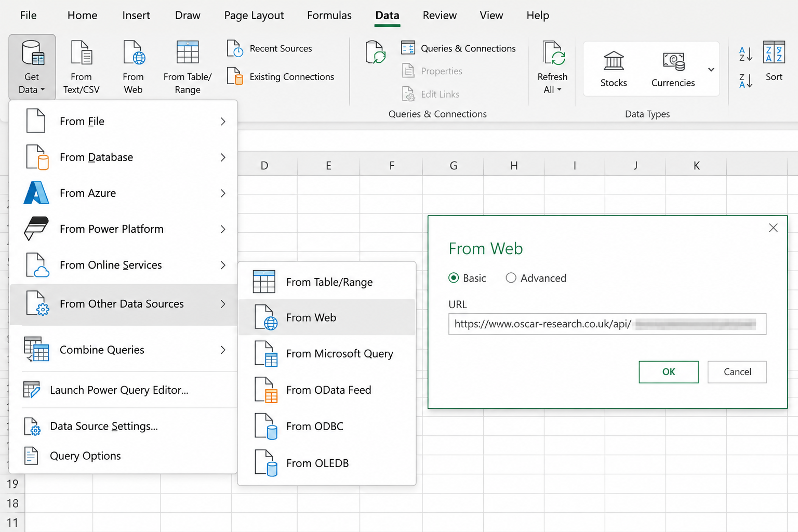Open Existing Connections
Image resolution: width=798 pixels, height=532 pixels.
(x=281, y=76)
